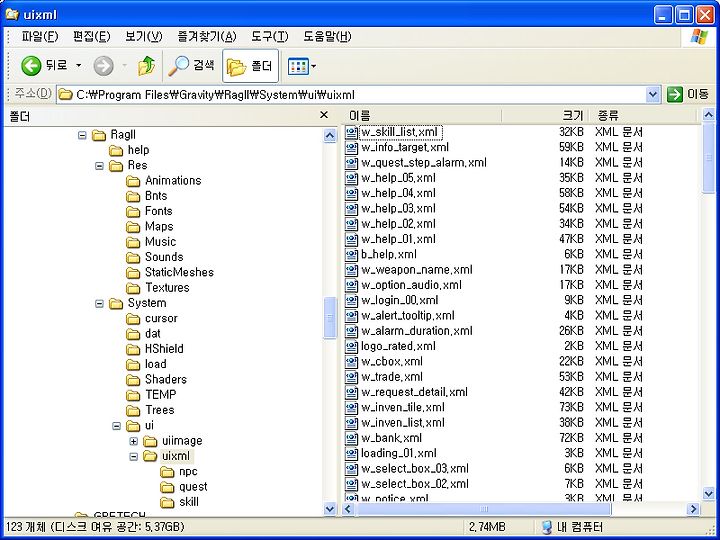Open the 도구(T) menu
The image size is (720, 540).
[x=270, y=36]
